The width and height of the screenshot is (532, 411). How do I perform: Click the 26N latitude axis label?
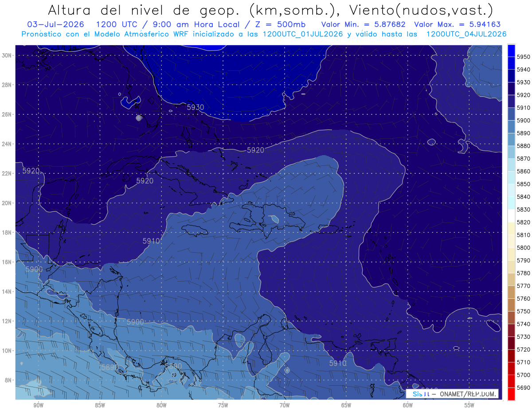(8, 114)
